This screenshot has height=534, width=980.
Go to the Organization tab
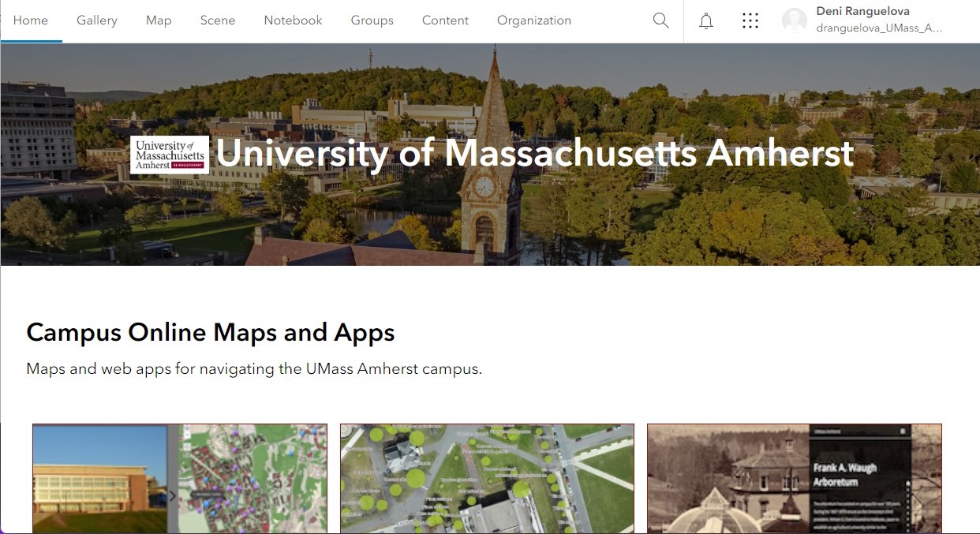tap(534, 21)
